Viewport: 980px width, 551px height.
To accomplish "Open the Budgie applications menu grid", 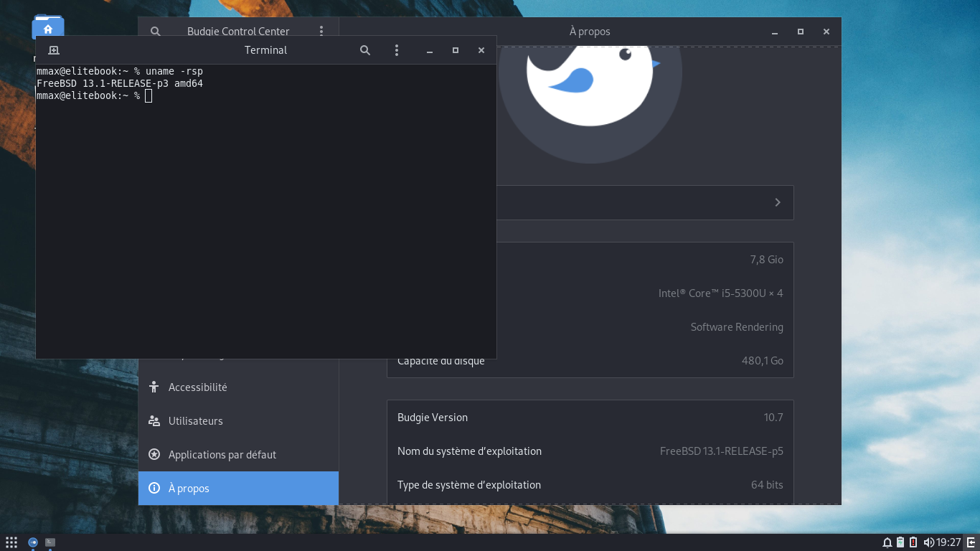I will click(11, 542).
